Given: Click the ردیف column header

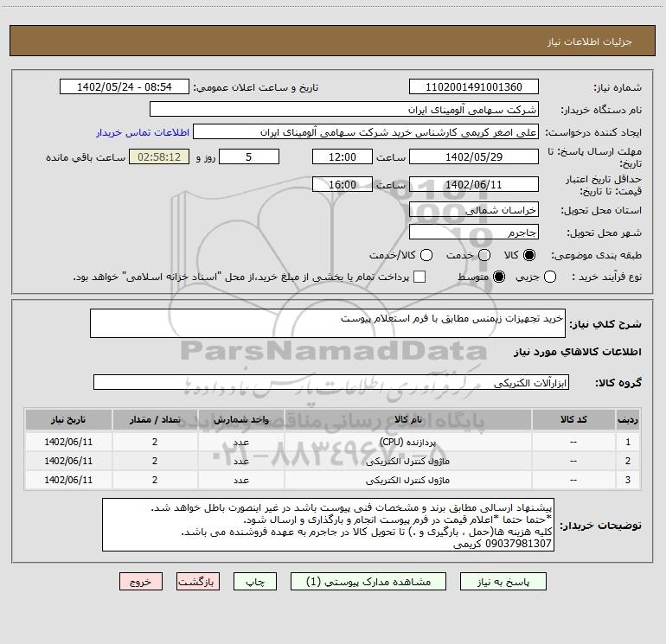Looking at the screenshot, I should (x=628, y=420).
